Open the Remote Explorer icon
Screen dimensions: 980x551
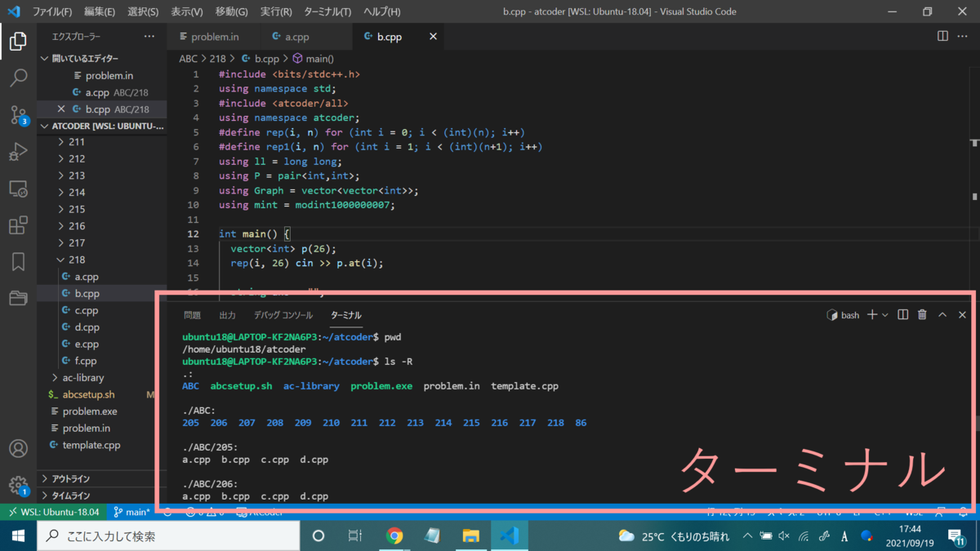pyautogui.click(x=18, y=189)
